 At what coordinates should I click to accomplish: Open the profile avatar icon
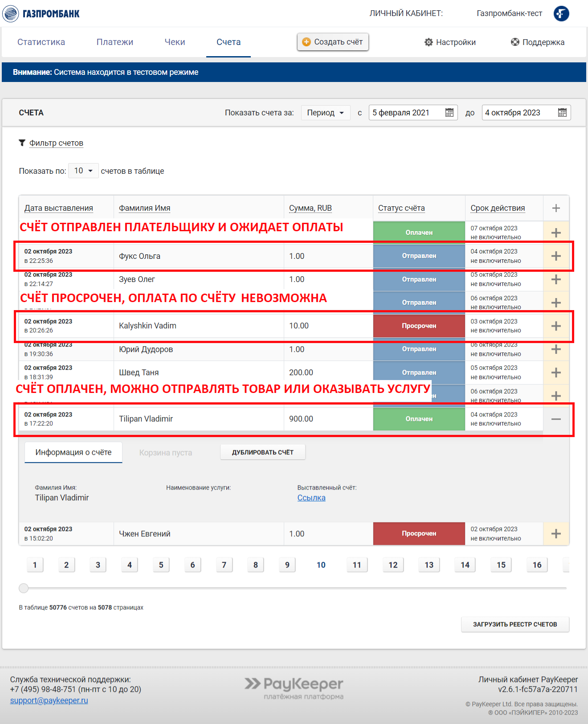561,13
